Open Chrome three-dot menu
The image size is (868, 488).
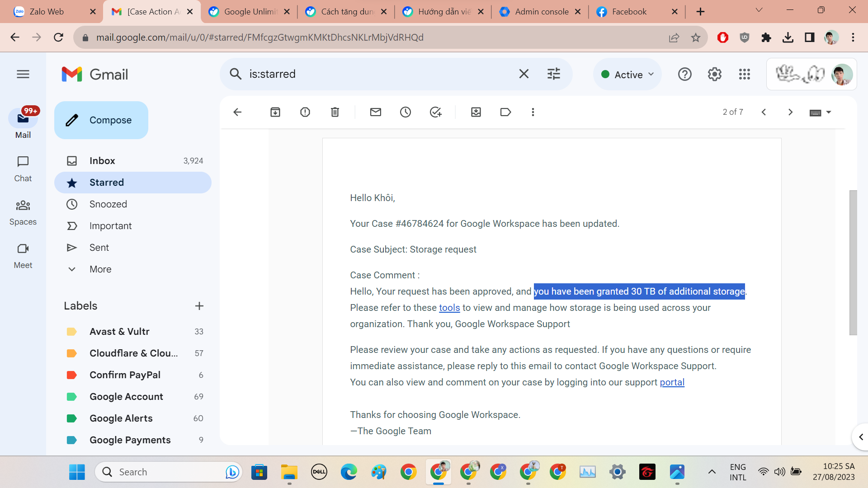point(853,38)
